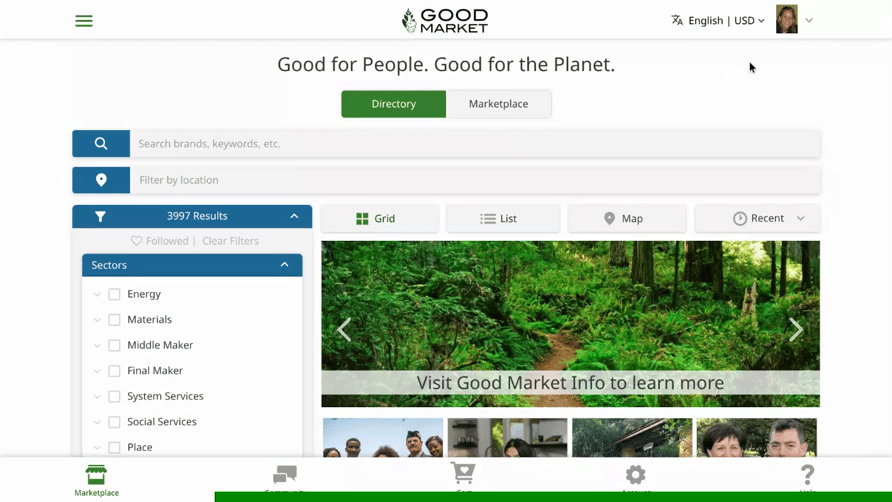892x502 pixels.
Task: Switch to the Marketplace tab
Action: coord(498,104)
